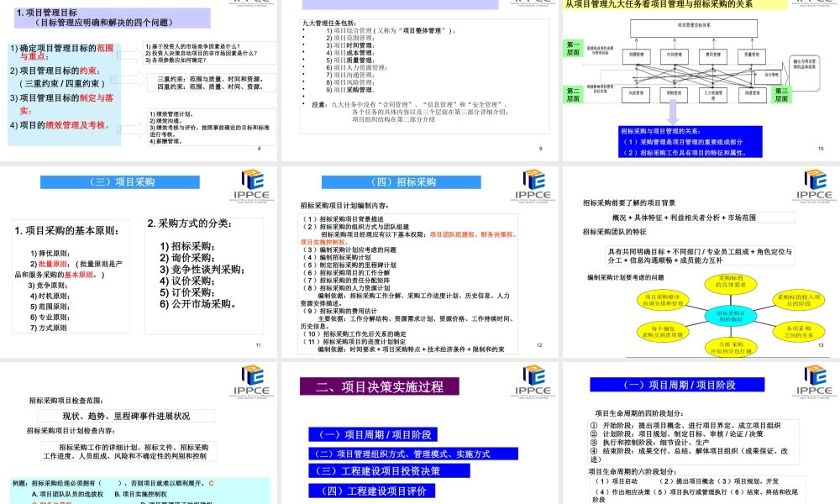This screenshot has height=504, width=840.
Task: Click IPPCE logo on 招标采购项目检查范围 slide
Action: click(x=251, y=381)
